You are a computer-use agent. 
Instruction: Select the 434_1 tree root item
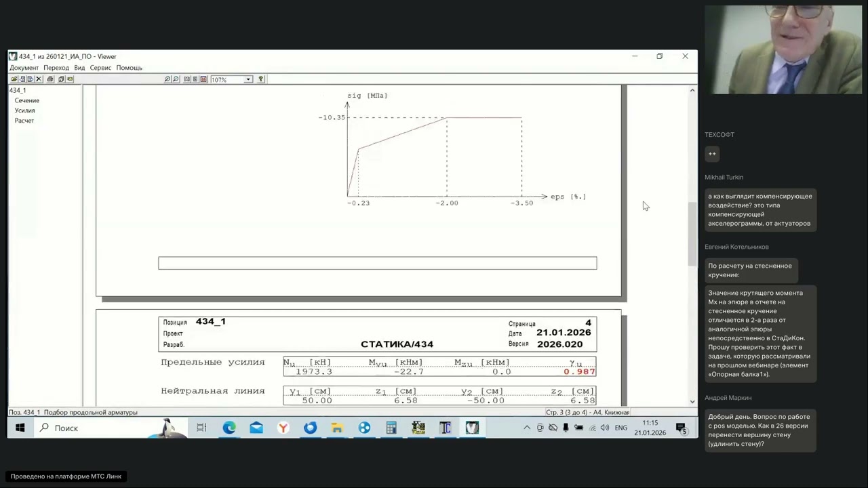pos(18,90)
